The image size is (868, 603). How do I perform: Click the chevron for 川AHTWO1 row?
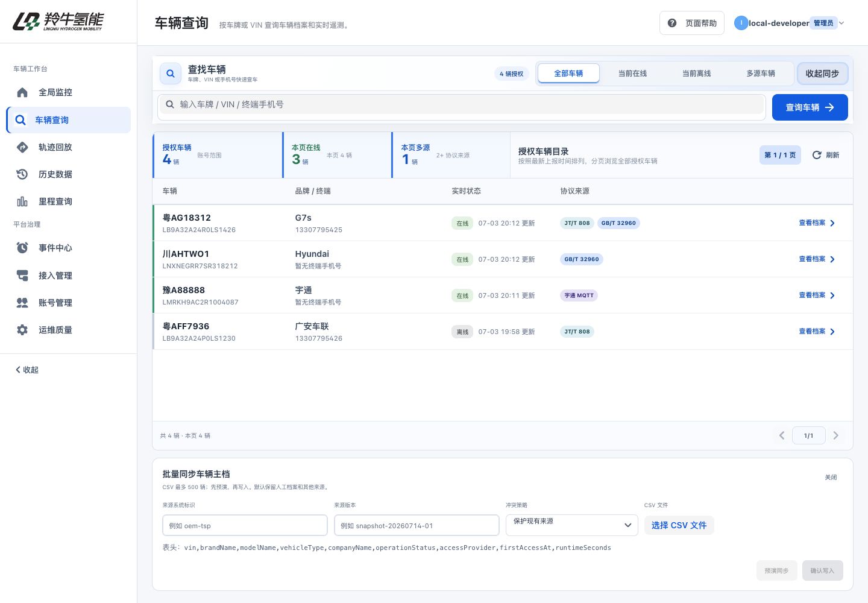(832, 259)
